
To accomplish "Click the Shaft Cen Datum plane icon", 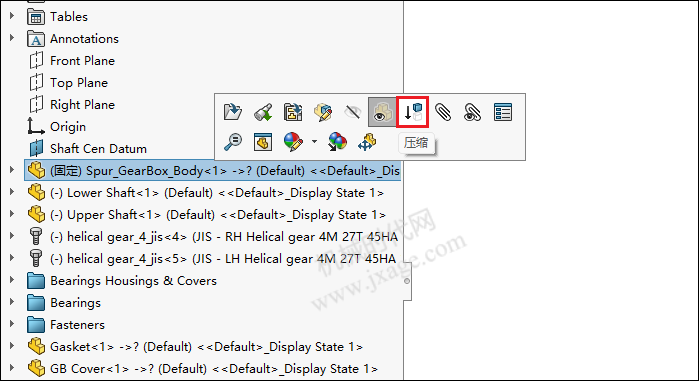I will click(36, 148).
